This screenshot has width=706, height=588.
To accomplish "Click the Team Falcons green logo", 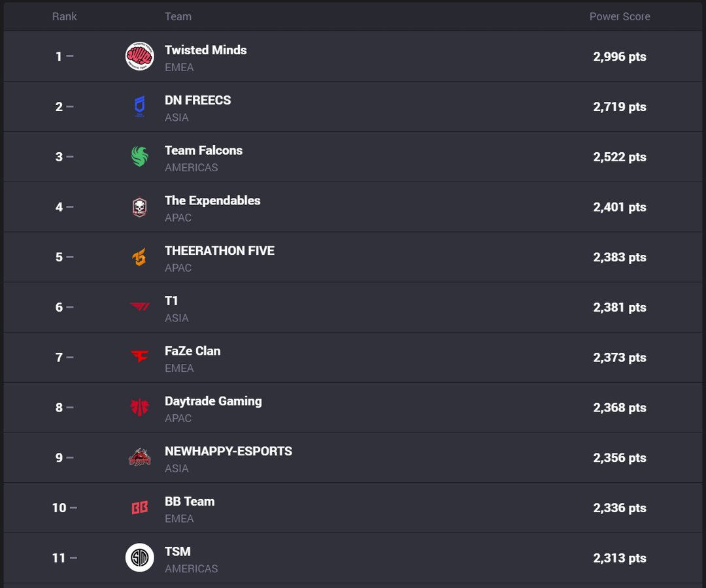I will pyautogui.click(x=139, y=157).
